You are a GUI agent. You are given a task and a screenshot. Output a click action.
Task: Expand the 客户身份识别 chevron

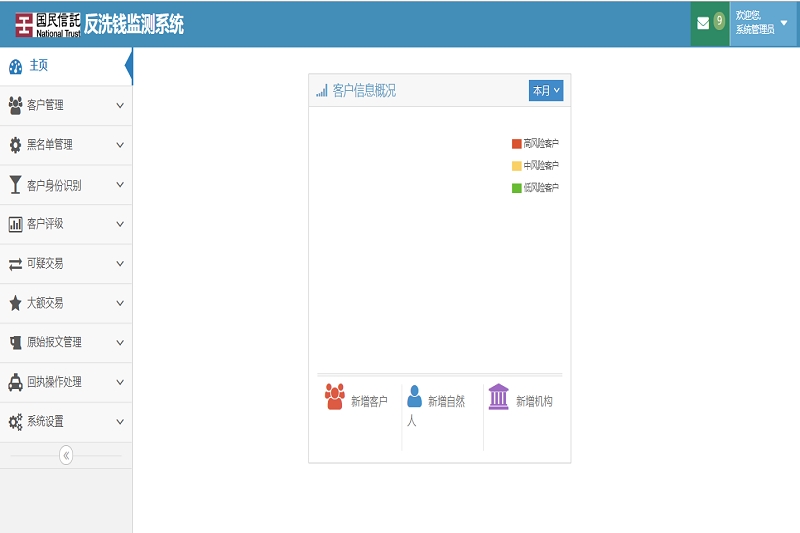point(120,185)
